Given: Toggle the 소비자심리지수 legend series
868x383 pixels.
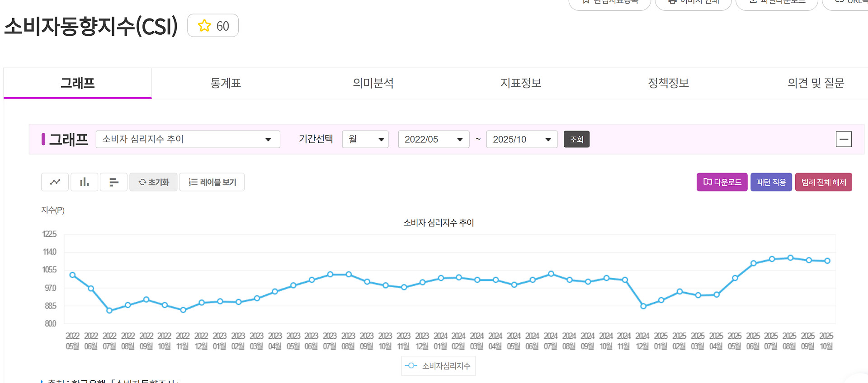Looking at the screenshot, I should 438,366.
